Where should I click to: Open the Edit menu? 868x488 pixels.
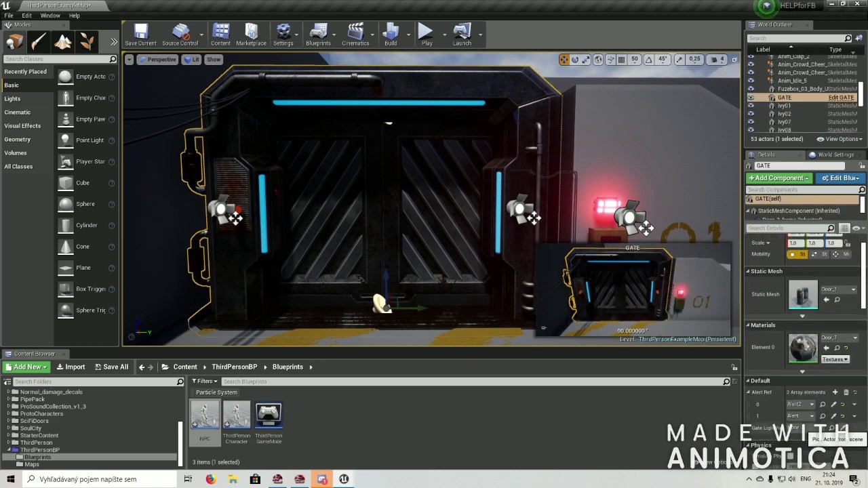point(26,15)
